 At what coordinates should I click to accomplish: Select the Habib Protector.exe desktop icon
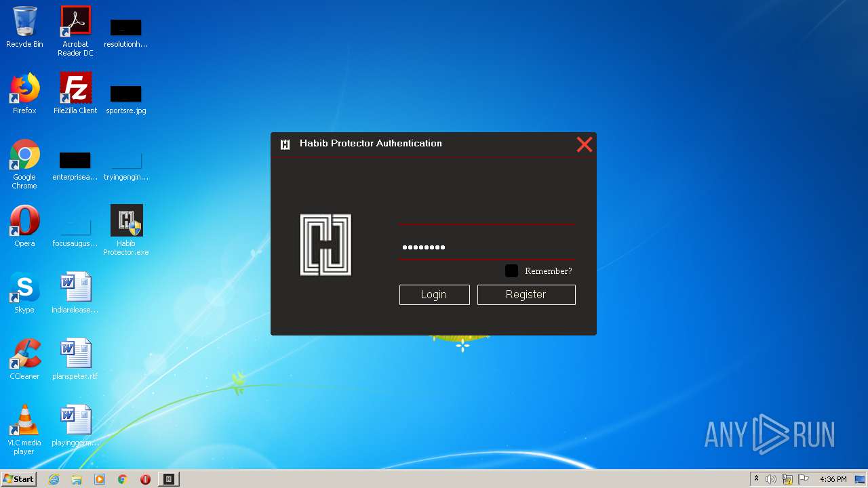point(126,230)
